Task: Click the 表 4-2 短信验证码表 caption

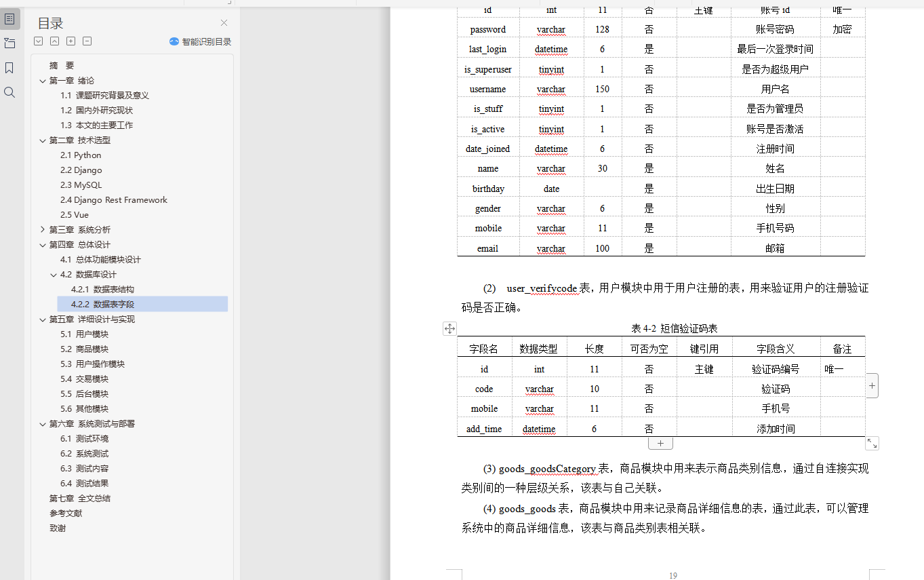Action: pyautogui.click(x=674, y=328)
